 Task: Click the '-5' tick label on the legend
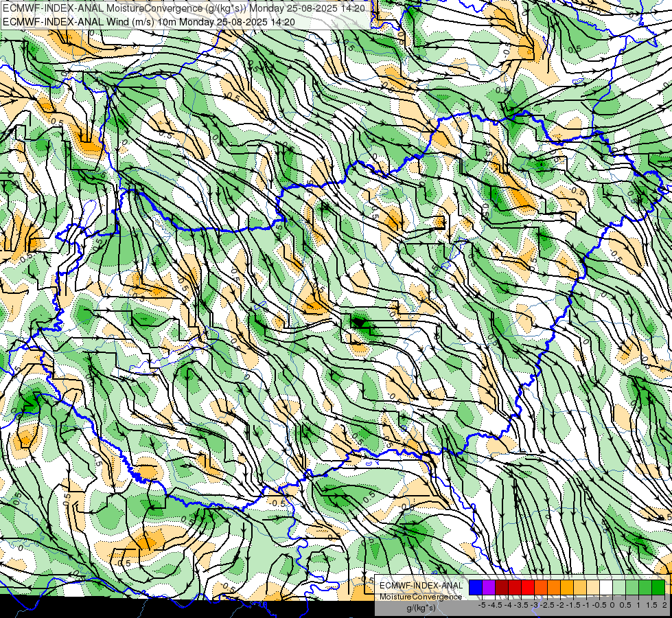(x=482, y=605)
